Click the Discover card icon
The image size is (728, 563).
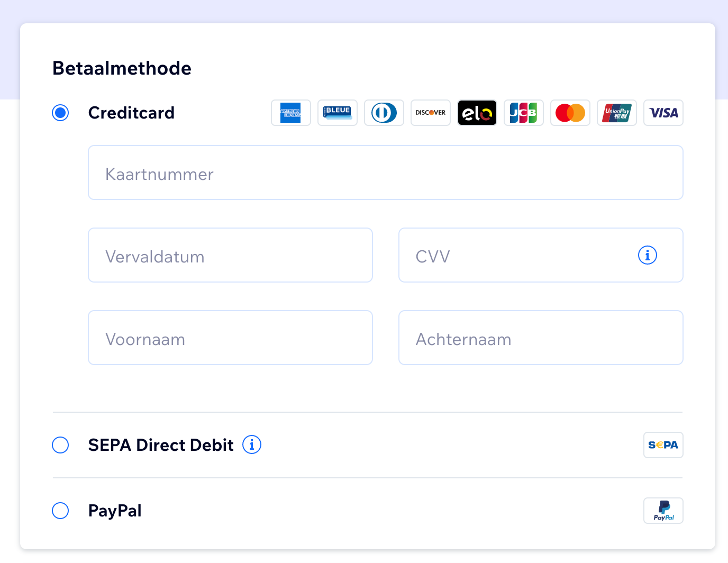point(430,113)
